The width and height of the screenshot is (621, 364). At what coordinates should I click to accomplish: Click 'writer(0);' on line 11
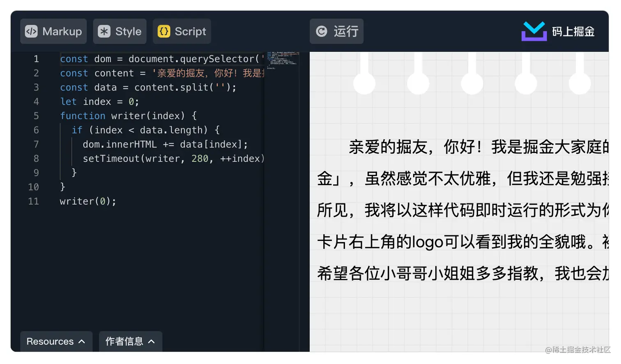(88, 201)
